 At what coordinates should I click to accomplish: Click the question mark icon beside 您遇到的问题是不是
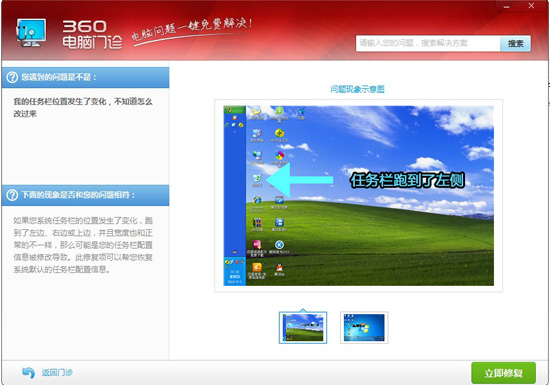(12, 77)
